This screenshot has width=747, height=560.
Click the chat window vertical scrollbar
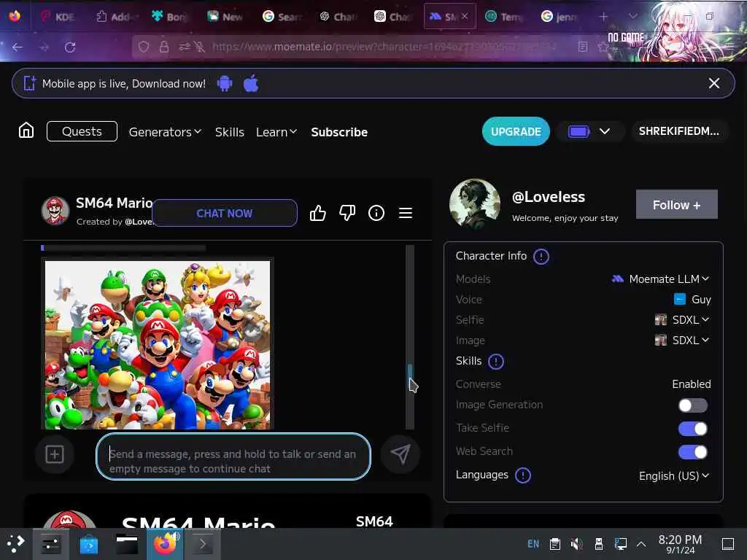click(x=410, y=337)
